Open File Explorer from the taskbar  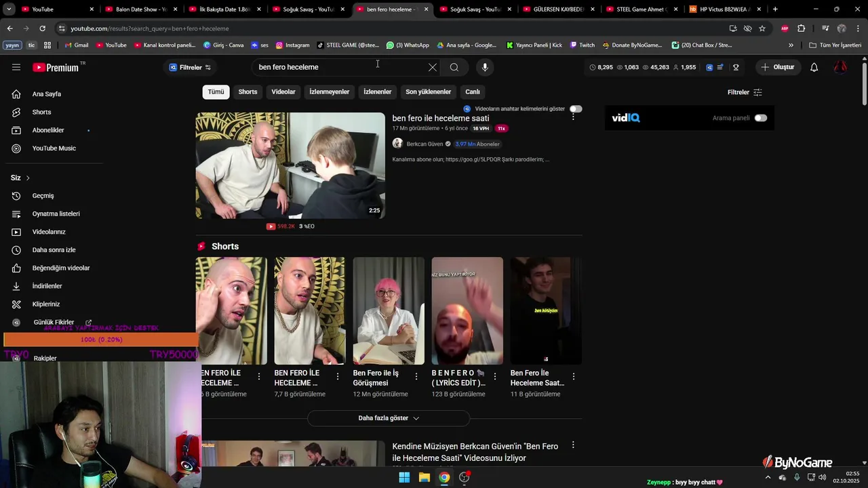425,477
